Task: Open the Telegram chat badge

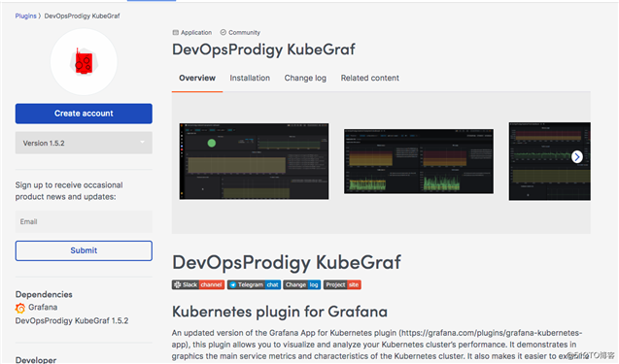Action: click(254, 284)
